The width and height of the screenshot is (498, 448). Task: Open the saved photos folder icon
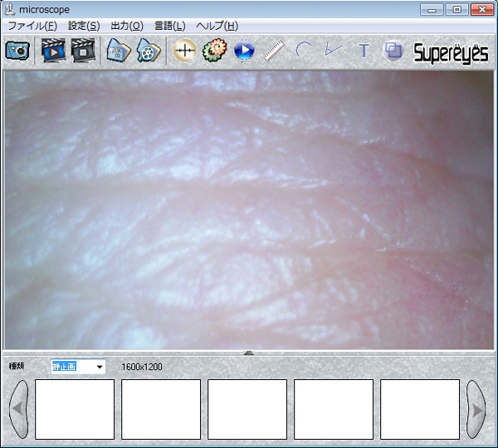[119, 51]
